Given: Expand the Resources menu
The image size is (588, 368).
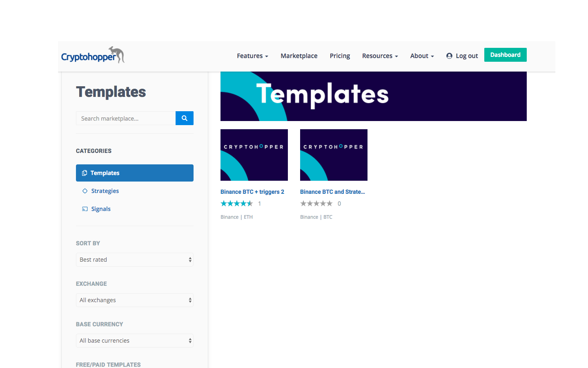Looking at the screenshot, I should (x=380, y=56).
